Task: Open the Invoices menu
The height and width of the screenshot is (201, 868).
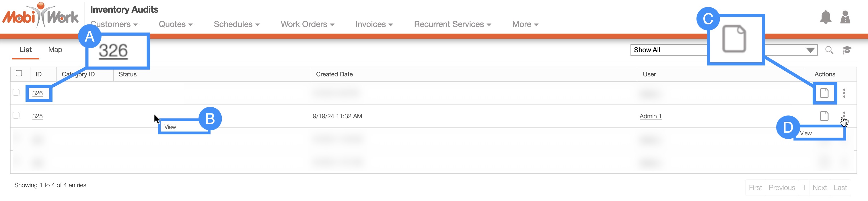Action: (x=374, y=24)
